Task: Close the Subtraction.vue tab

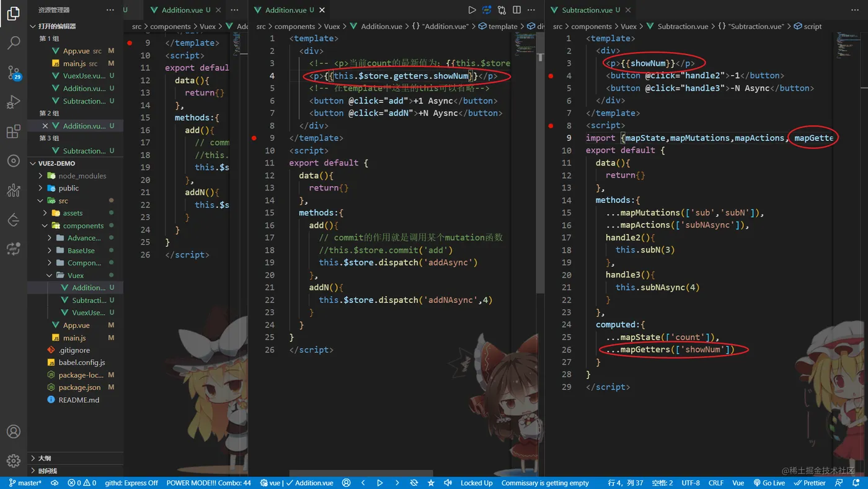Action: (628, 10)
